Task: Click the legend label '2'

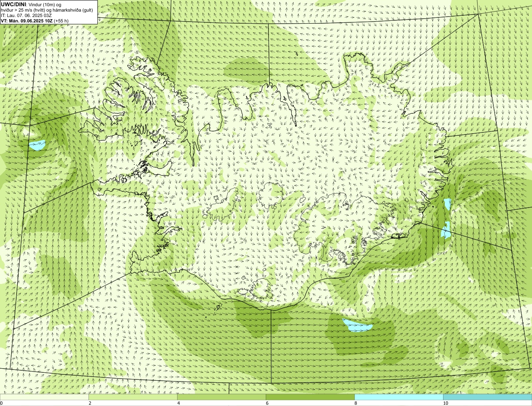Action: point(90,403)
